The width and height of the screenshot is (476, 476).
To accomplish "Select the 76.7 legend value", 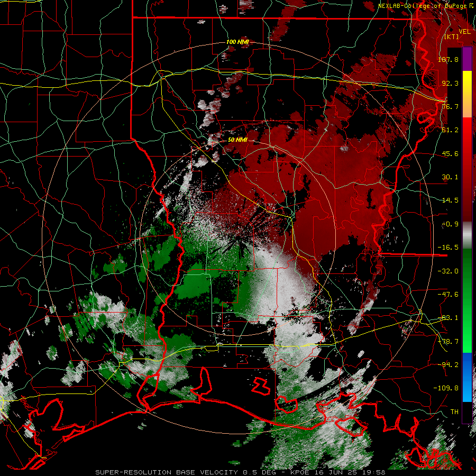I will [450, 106].
